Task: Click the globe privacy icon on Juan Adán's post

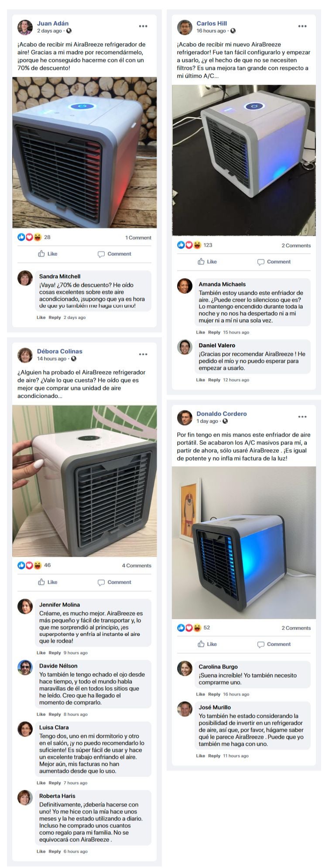Action: [x=69, y=31]
